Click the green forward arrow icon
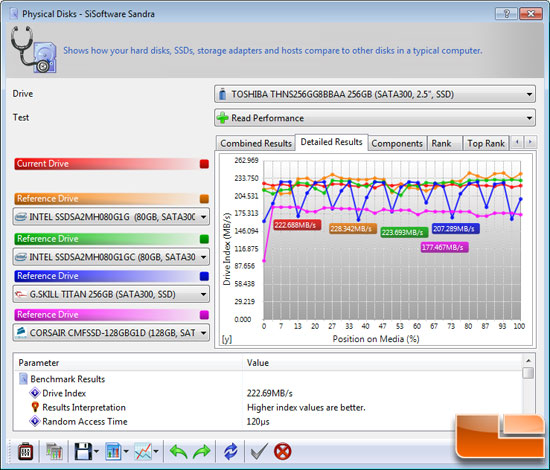 click(x=201, y=451)
